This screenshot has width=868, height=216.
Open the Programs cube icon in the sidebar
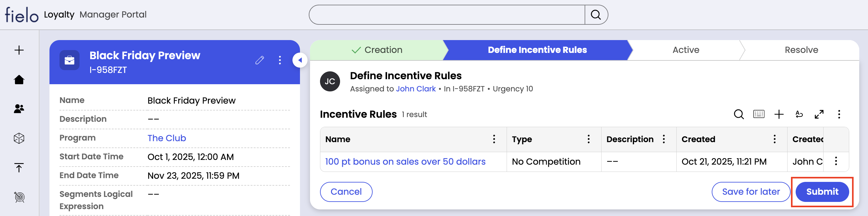coord(19,138)
